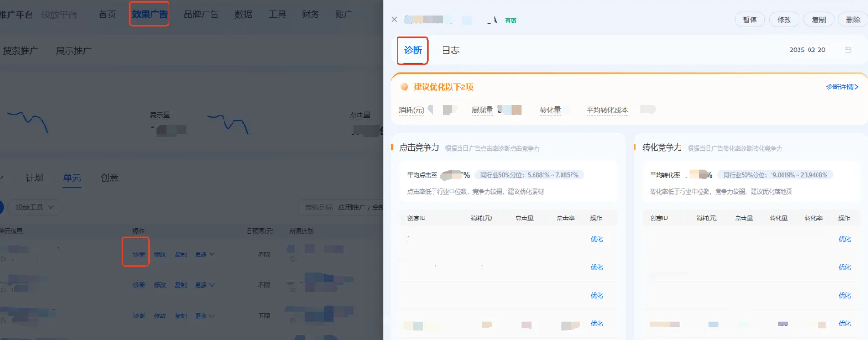Switch to the 创意 tab

(109, 179)
